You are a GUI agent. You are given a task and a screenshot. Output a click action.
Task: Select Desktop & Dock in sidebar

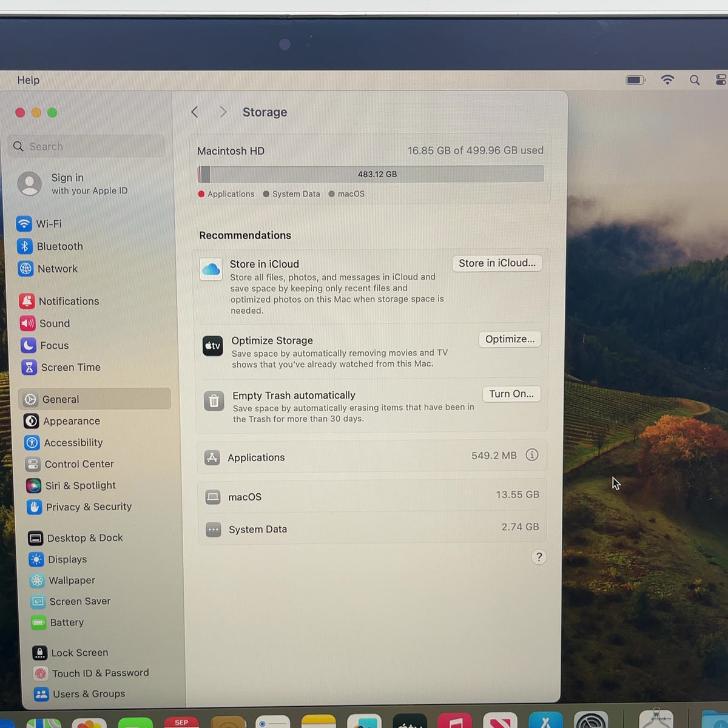click(76, 538)
